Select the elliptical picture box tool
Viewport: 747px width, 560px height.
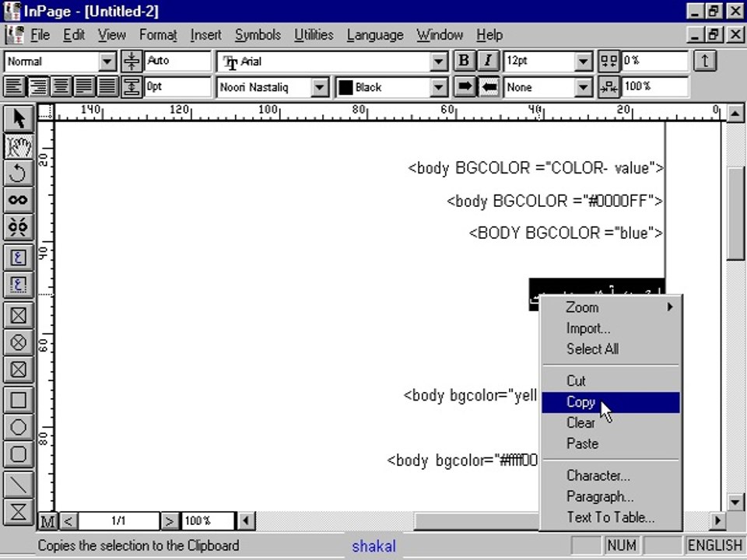[18, 342]
